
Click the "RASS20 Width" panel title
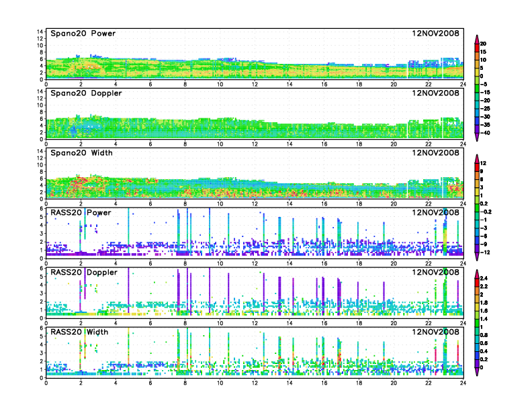click(79, 332)
